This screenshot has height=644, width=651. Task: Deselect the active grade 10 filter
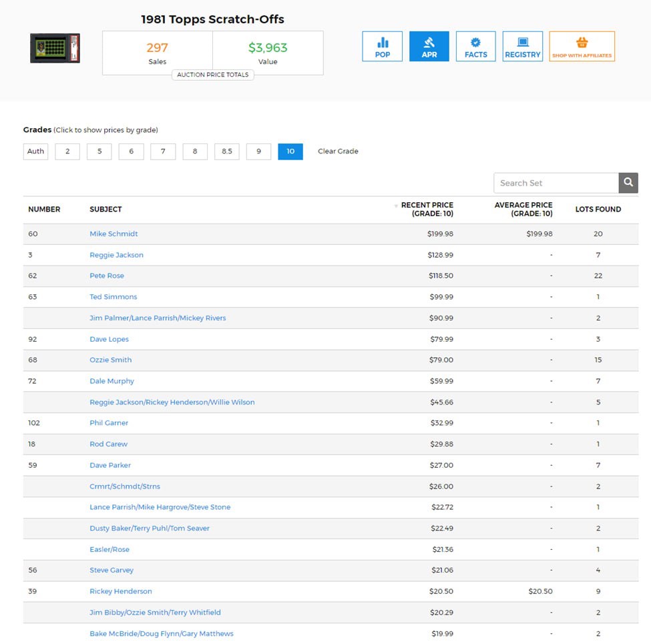click(x=290, y=151)
